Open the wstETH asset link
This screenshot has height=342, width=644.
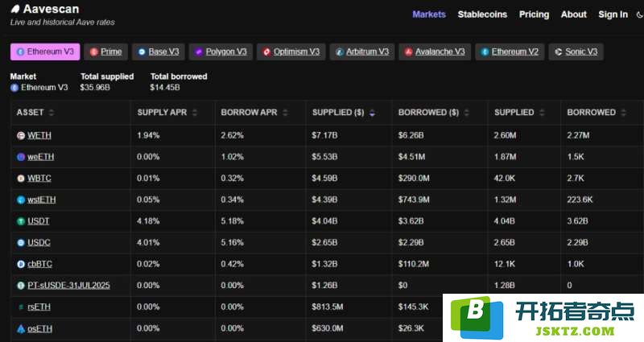coord(42,200)
